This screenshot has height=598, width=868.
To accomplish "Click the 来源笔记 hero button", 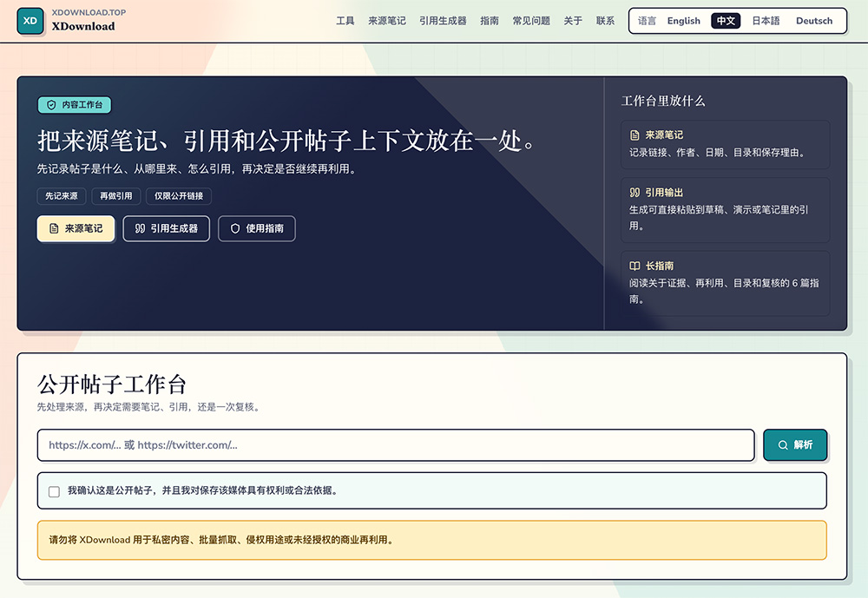I will [x=76, y=228].
